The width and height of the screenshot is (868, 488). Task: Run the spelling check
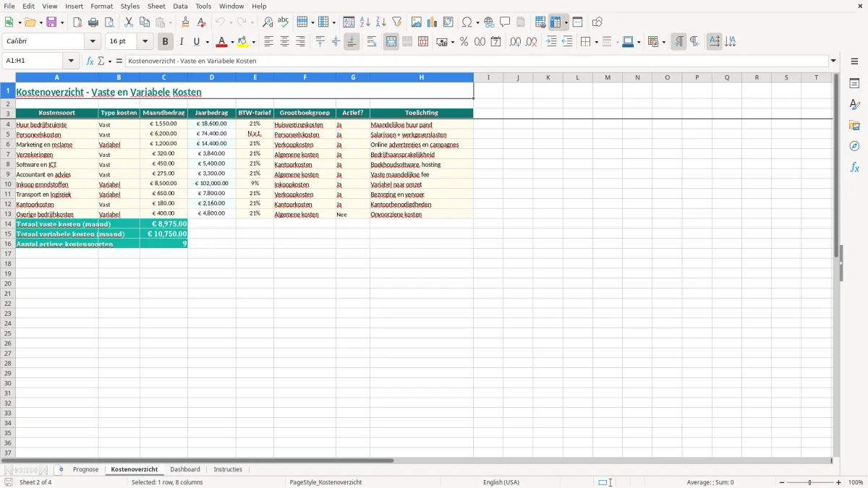284,22
